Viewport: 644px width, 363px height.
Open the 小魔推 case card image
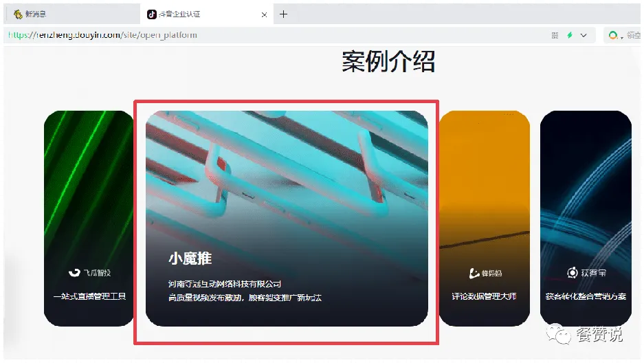[287, 219]
